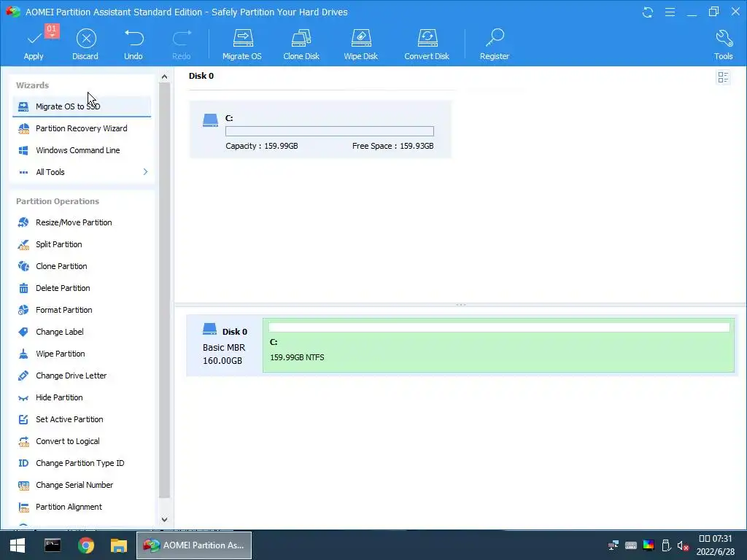This screenshot has height=560, width=747.
Task: Click the network tray icon
Action: (x=613, y=545)
